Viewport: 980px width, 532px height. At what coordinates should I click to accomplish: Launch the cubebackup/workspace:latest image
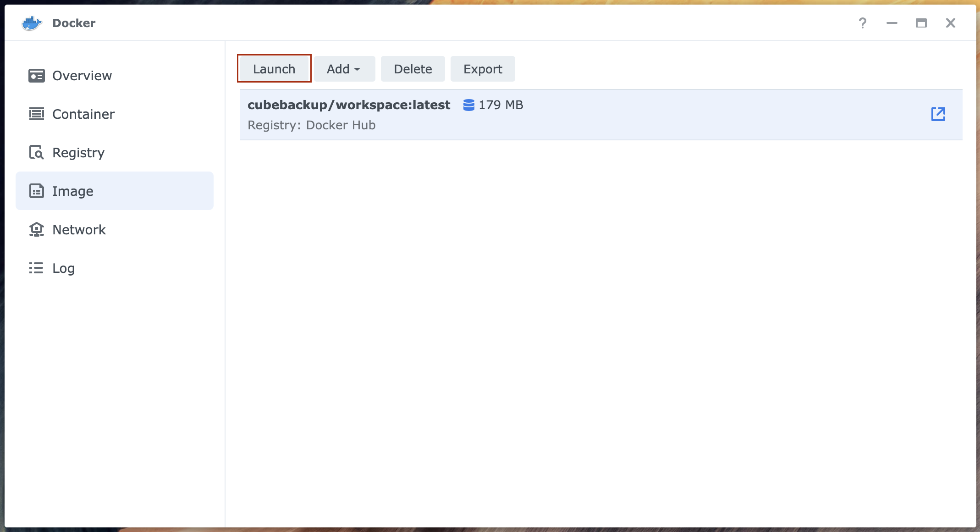click(274, 69)
